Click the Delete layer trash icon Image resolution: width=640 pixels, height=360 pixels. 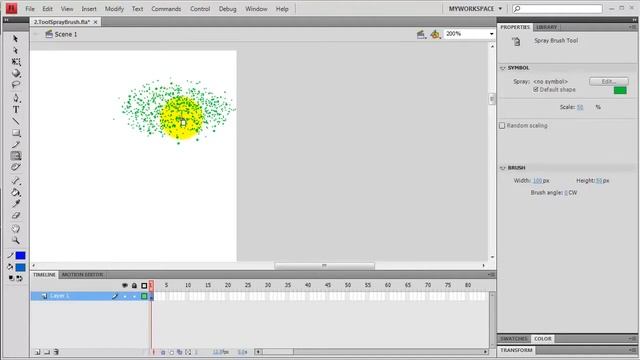pyautogui.click(x=56, y=352)
